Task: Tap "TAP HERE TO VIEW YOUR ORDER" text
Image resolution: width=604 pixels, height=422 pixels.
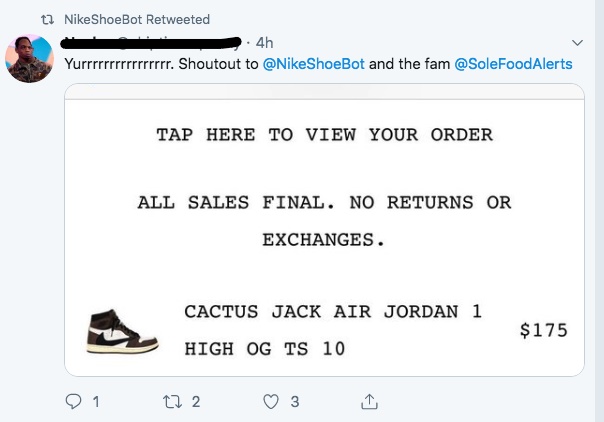Action: click(x=324, y=135)
